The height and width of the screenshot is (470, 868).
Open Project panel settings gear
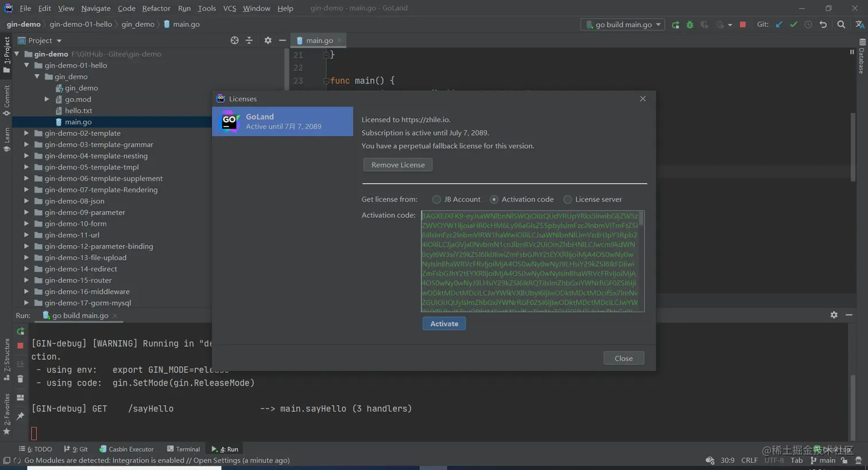click(x=268, y=40)
